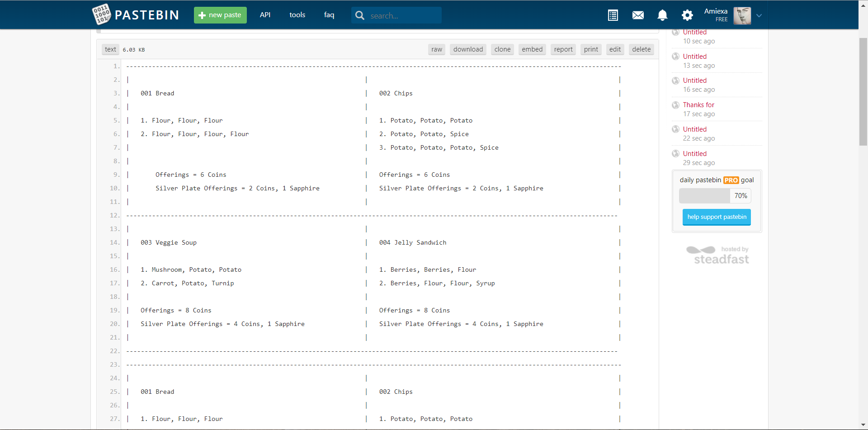Open the Thanks for paste link
Image resolution: width=868 pixels, height=430 pixels.
(x=698, y=105)
